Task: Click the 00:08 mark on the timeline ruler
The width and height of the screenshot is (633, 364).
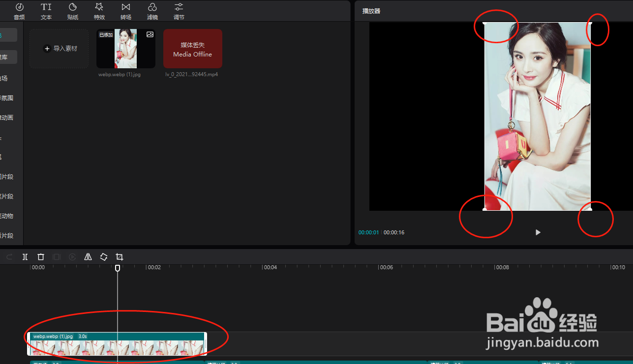Action: pos(503,268)
